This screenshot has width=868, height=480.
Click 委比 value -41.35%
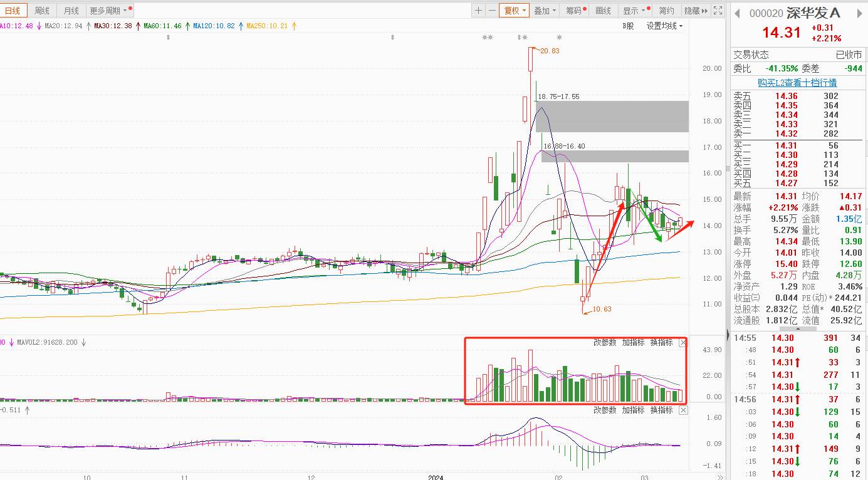[782, 68]
